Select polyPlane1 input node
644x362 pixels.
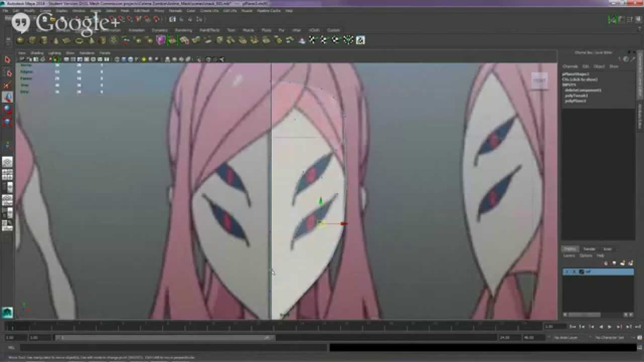[x=575, y=101]
